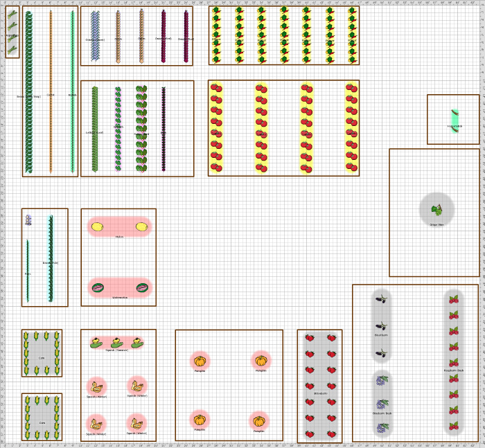
Task: Select the middle blackberry icon
Action: coord(381,326)
